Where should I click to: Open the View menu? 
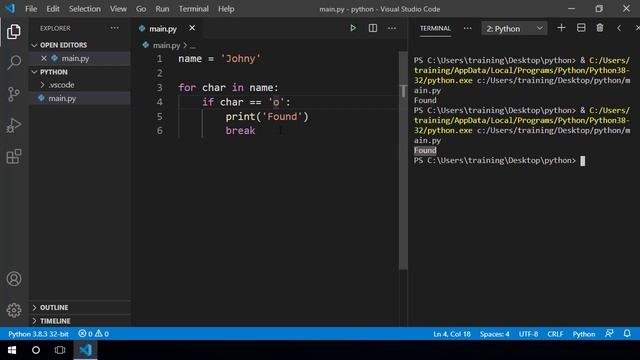[x=118, y=9]
